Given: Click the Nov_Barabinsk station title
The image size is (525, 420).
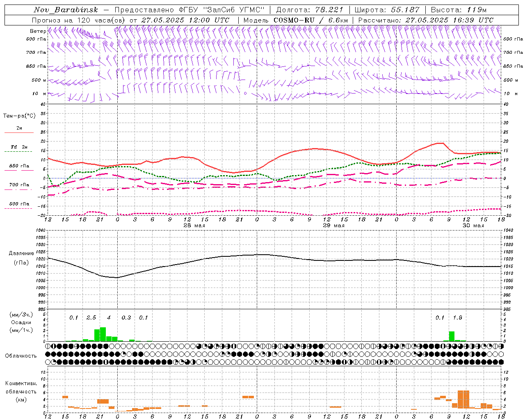Looking at the screenshot, I should pyautogui.click(x=66, y=10).
